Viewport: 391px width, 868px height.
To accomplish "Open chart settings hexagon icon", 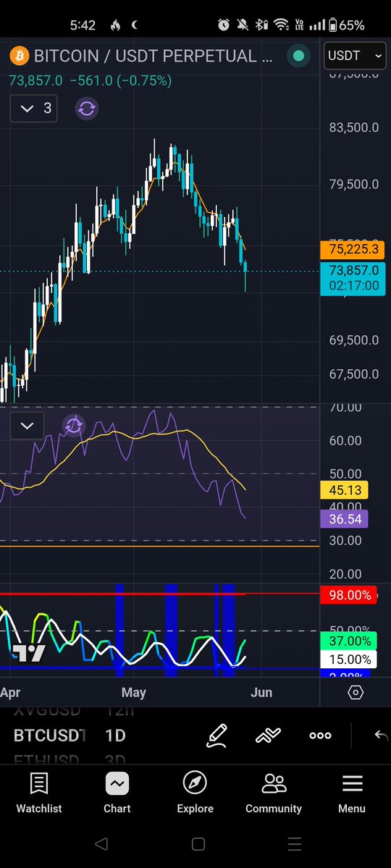I will point(356,693).
